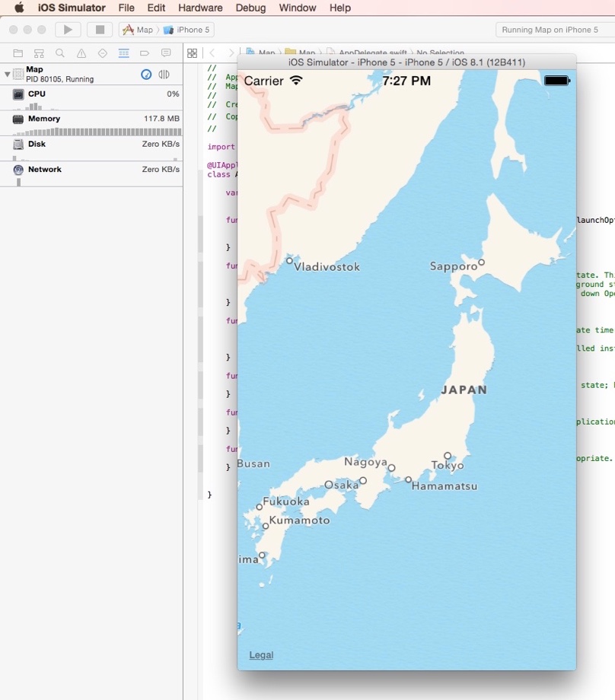Click the Tokyo city label
The width and height of the screenshot is (615, 700).
point(448,465)
